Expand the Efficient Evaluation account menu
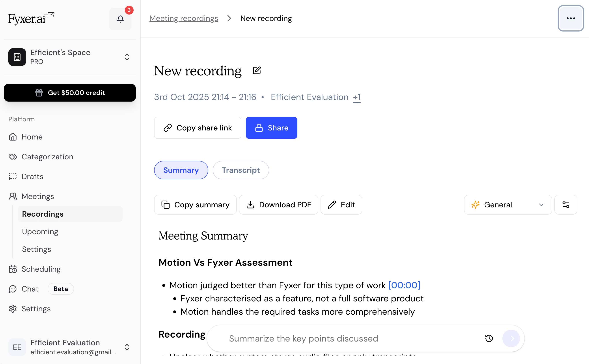This screenshot has height=364, width=589. coord(127,347)
